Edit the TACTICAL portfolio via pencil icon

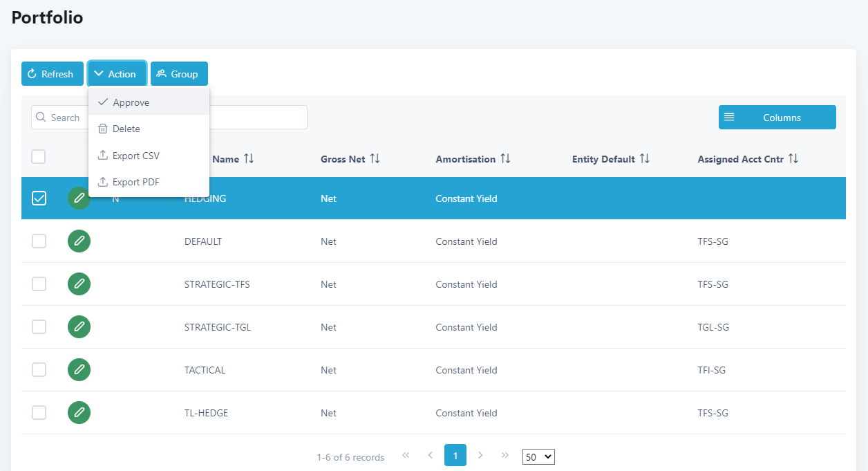click(x=79, y=370)
